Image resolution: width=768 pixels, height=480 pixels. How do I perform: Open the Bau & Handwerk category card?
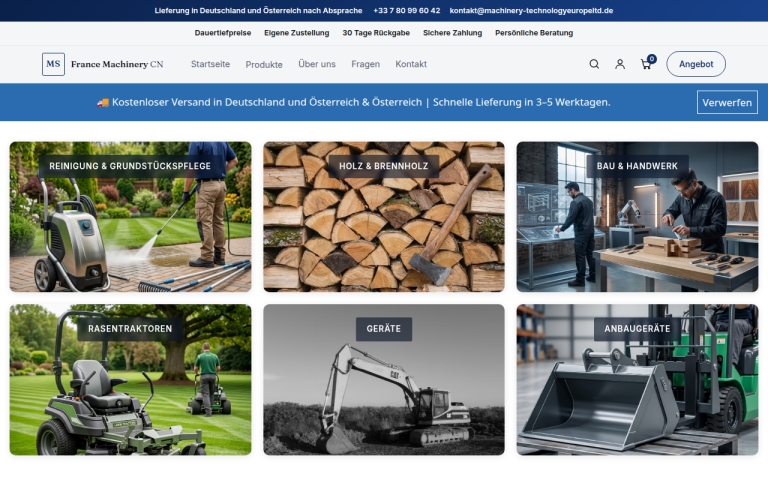(x=637, y=217)
